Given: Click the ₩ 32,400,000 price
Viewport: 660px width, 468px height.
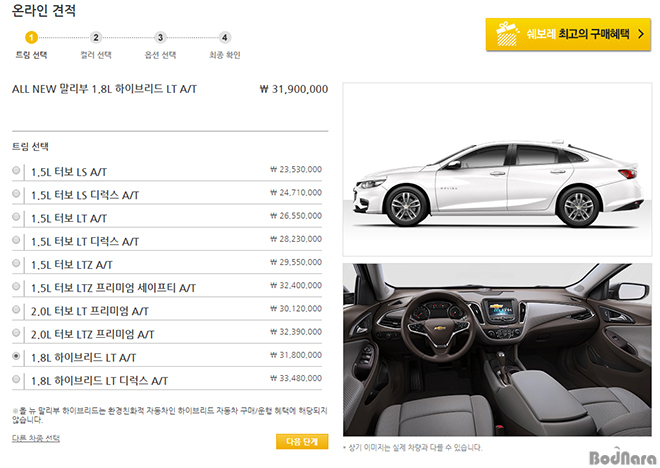Looking at the screenshot, I should pyautogui.click(x=296, y=285).
